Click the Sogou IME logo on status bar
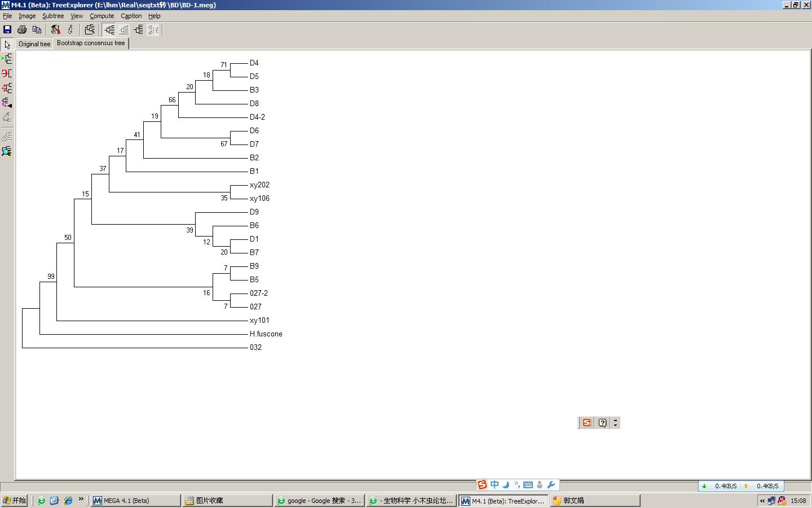The image size is (812, 508). tap(482, 485)
